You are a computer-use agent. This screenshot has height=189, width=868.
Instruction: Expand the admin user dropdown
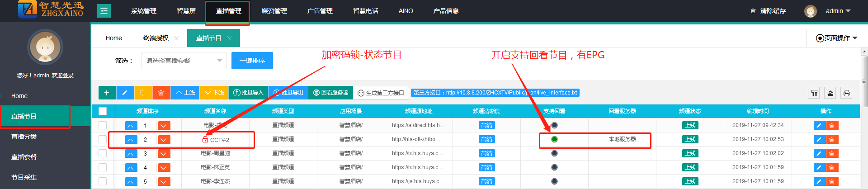pos(838,11)
